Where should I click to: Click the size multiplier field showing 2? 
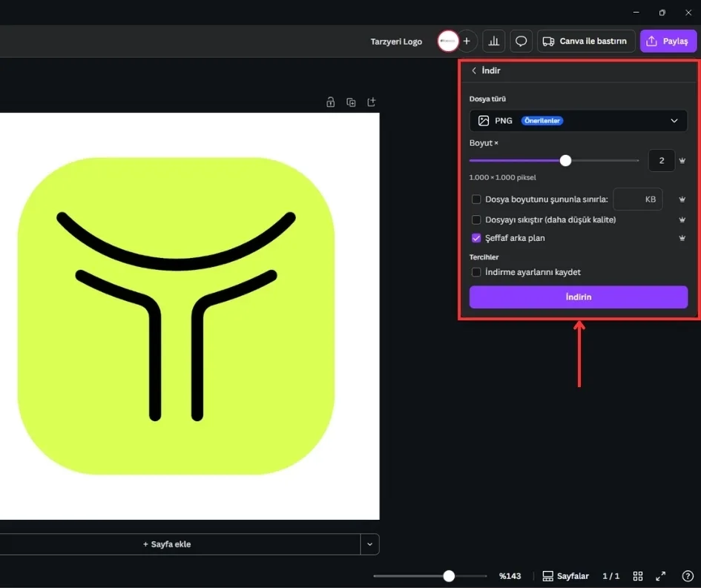tap(661, 160)
